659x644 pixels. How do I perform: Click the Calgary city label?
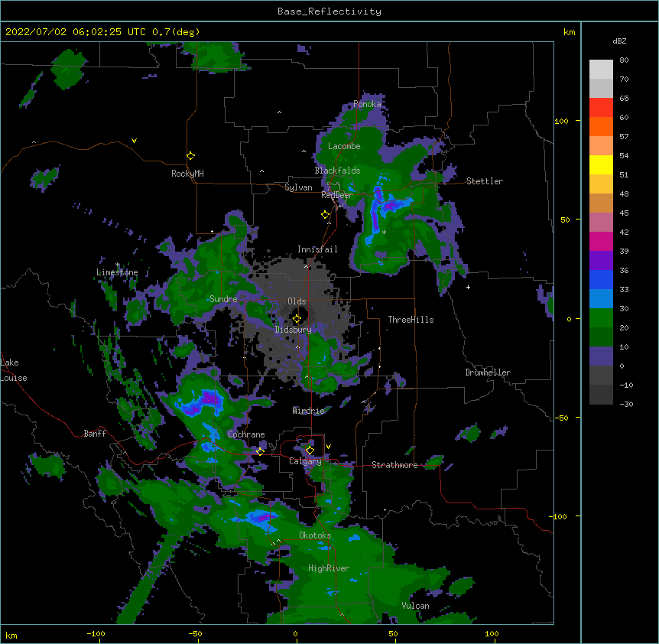point(305,461)
